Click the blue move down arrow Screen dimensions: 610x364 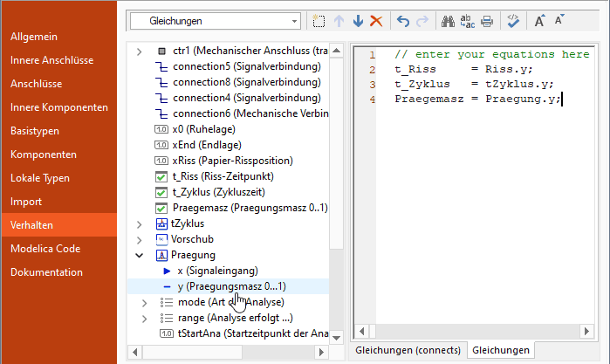pos(357,20)
